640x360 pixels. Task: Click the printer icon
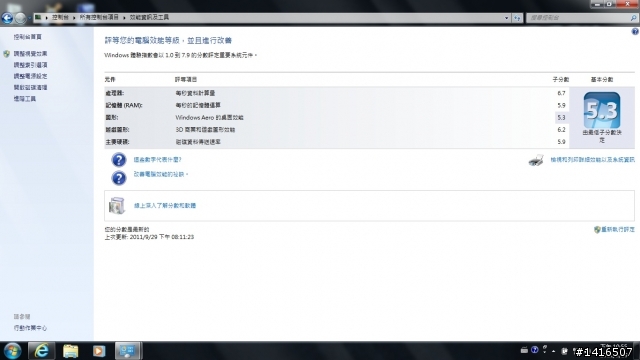(x=536, y=160)
